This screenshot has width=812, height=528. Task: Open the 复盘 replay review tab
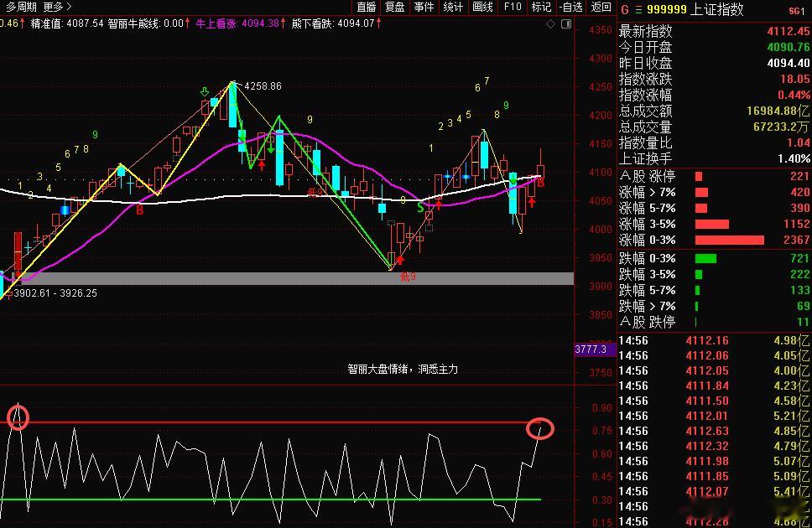click(394, 7)
